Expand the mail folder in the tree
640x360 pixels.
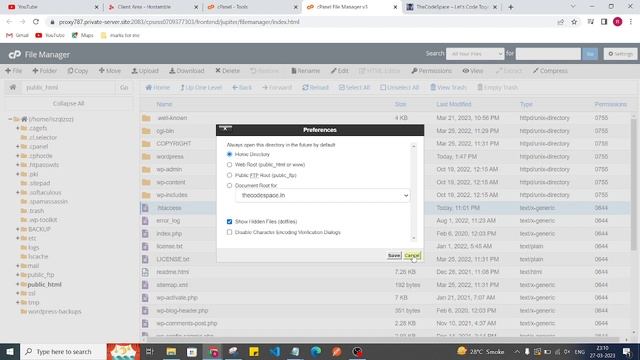tap(18, 266)
